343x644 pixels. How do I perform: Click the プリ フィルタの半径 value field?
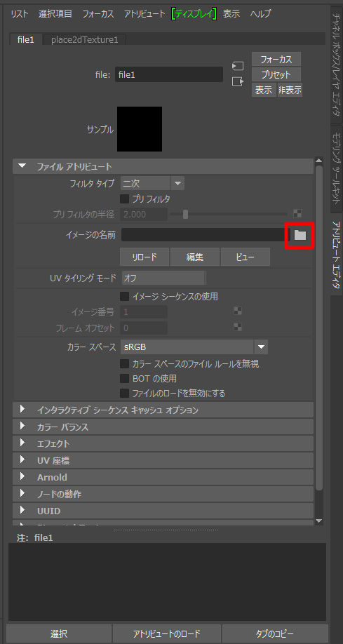pos(144,214)
